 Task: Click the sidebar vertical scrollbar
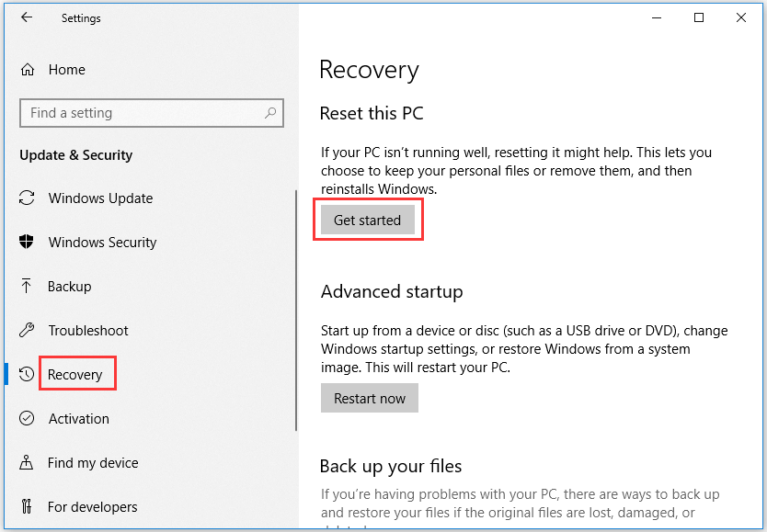tap(296, 311)
